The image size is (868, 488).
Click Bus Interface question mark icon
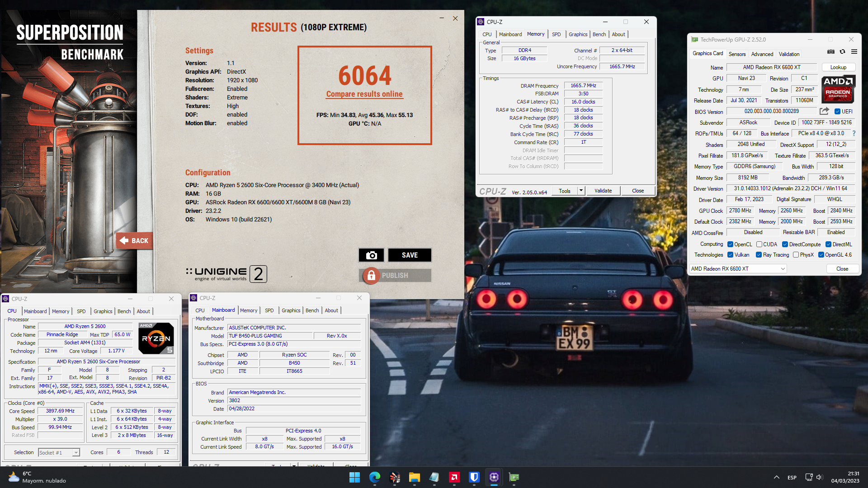tap(854, 133)
